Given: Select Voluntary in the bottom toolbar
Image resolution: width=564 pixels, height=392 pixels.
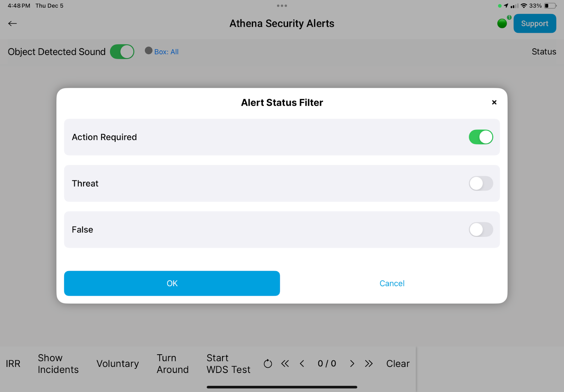Looking at the screenshot, I should [118, 363].
